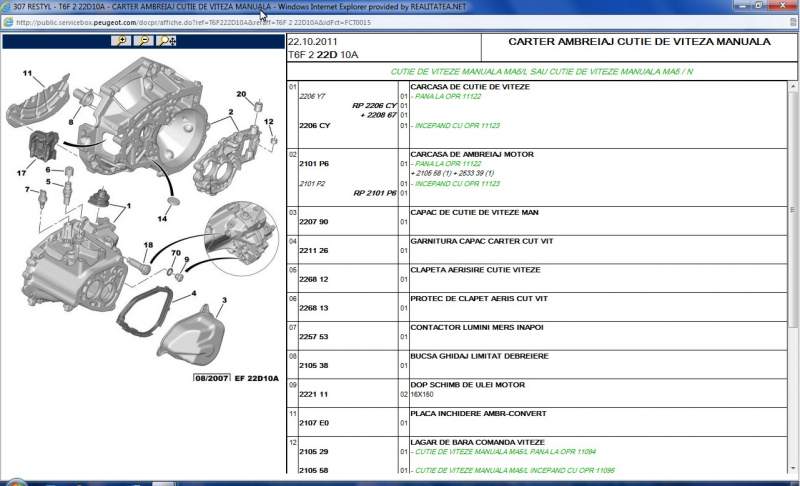Click callout number 20 in the diagram
This screenshot has width=800, height=486.
(241, 94)
